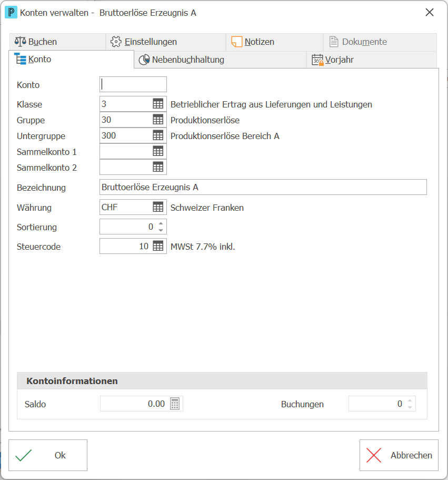This screenshot has height=480, width=448.
Task: Go to the Notizen tab
Action: 274,42
